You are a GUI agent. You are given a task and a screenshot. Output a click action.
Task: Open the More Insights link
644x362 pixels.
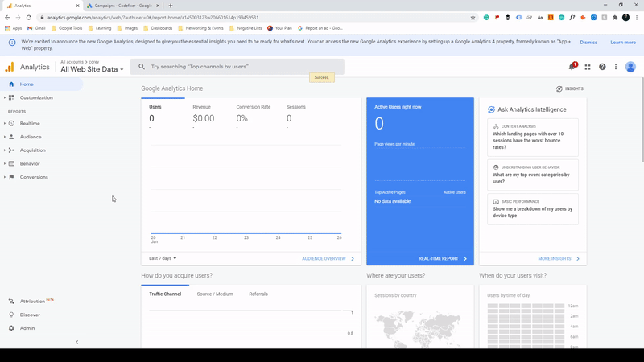point(559,258)
